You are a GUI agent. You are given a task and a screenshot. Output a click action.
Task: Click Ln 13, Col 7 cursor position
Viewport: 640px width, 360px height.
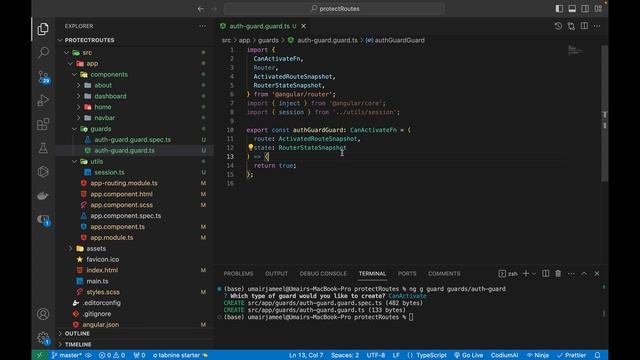pos(306,355)
